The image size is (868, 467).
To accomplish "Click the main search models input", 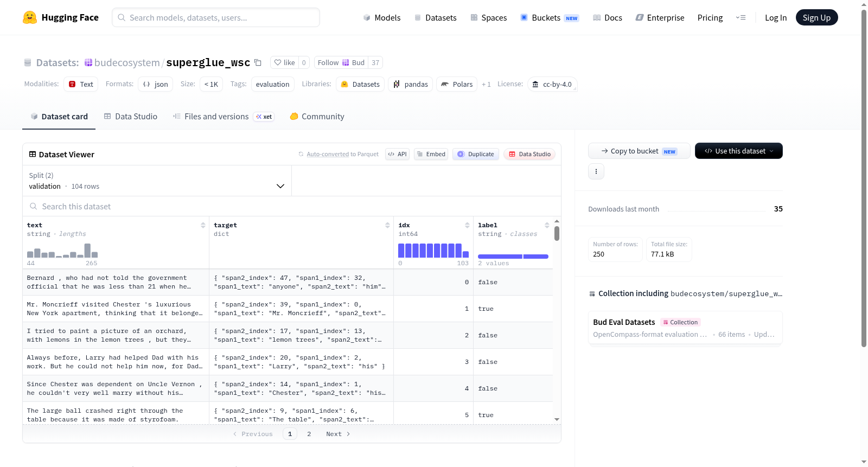I will [216, 17].
